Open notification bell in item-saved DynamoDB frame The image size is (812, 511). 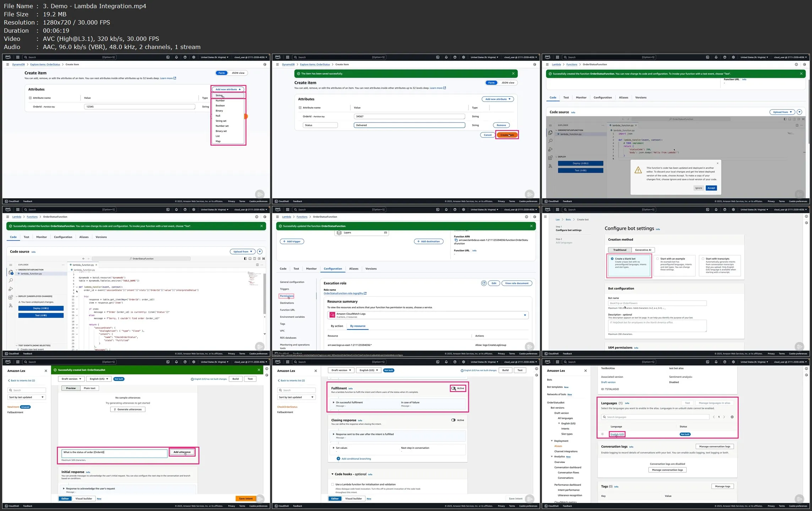click(446, 57)
